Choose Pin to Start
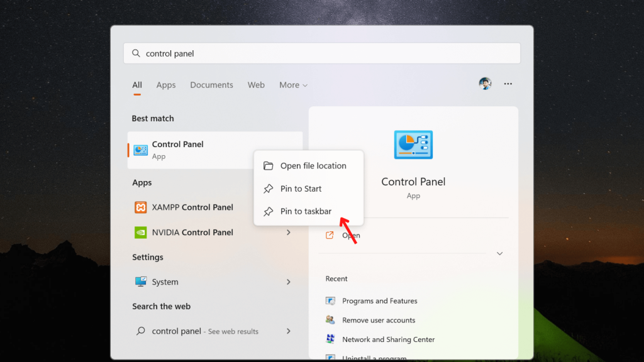644x362 pixels. click(x=308, y=189)
